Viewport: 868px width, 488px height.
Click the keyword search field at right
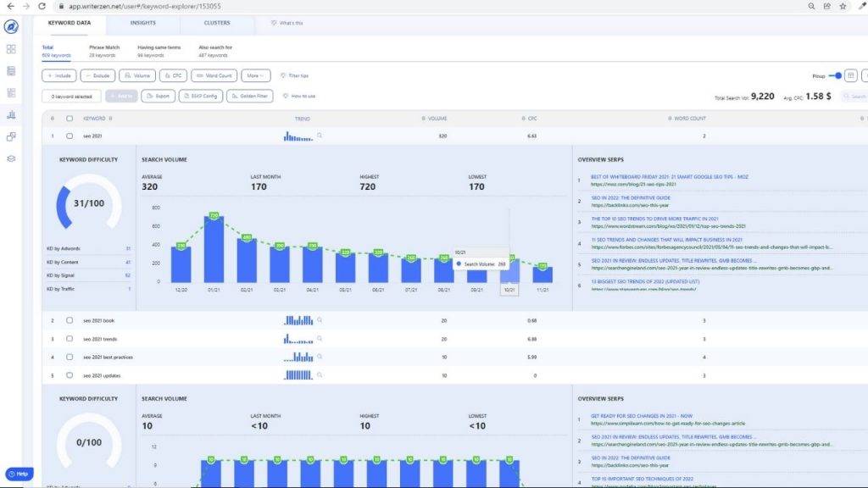pos(854,97)
